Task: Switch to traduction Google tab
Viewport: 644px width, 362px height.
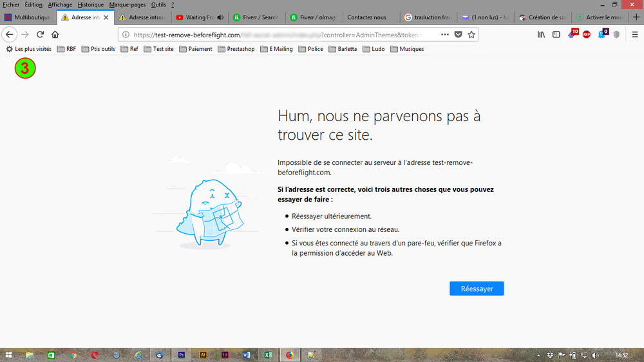Action: point(428,17)
